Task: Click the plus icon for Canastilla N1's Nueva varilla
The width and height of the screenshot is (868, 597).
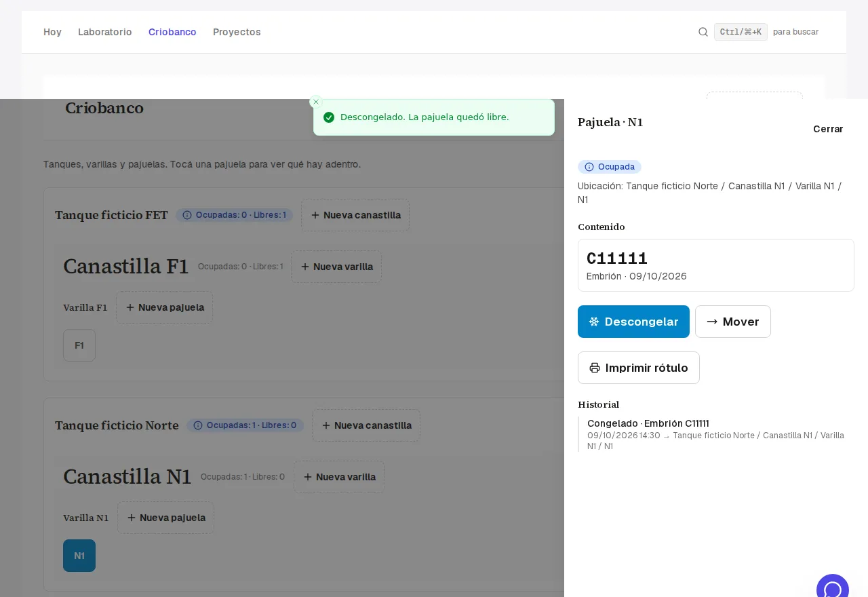Action: pos(308,477)
